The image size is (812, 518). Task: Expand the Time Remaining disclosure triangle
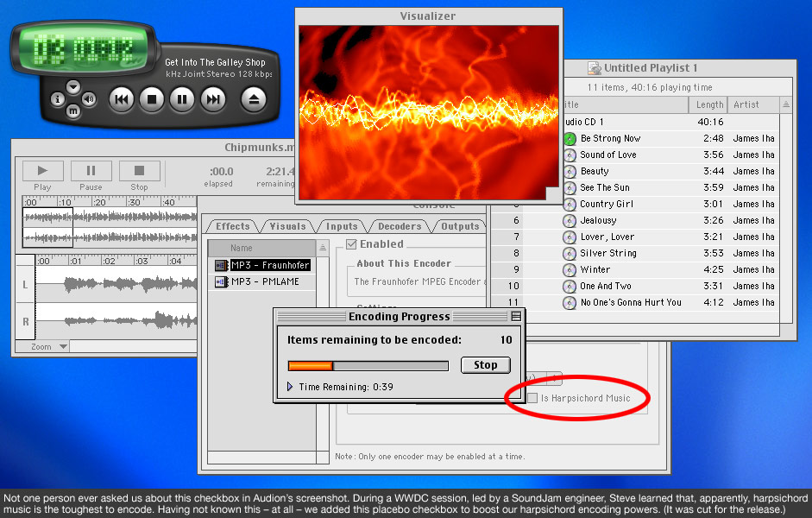coord(290,387)
